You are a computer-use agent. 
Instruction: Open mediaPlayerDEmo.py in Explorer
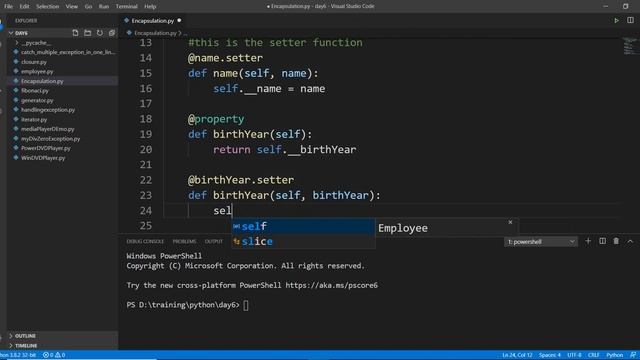click(47, 129)
